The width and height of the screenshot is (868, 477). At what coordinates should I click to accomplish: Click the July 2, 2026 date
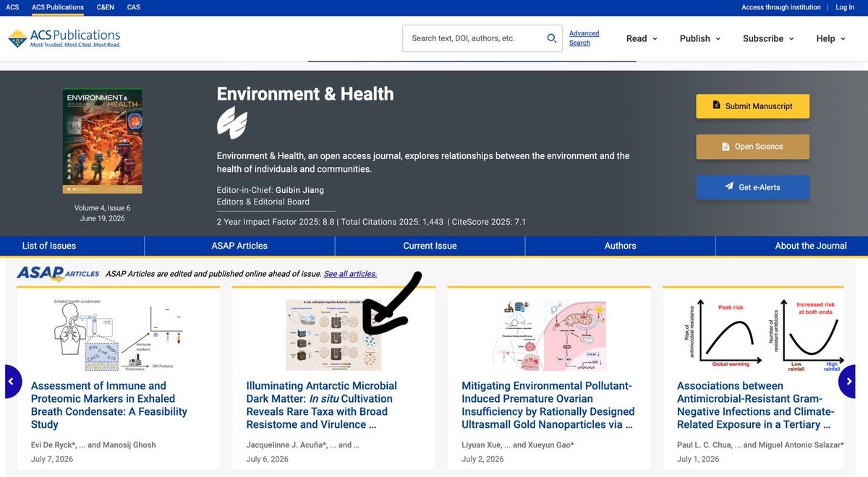coord(482,459)
